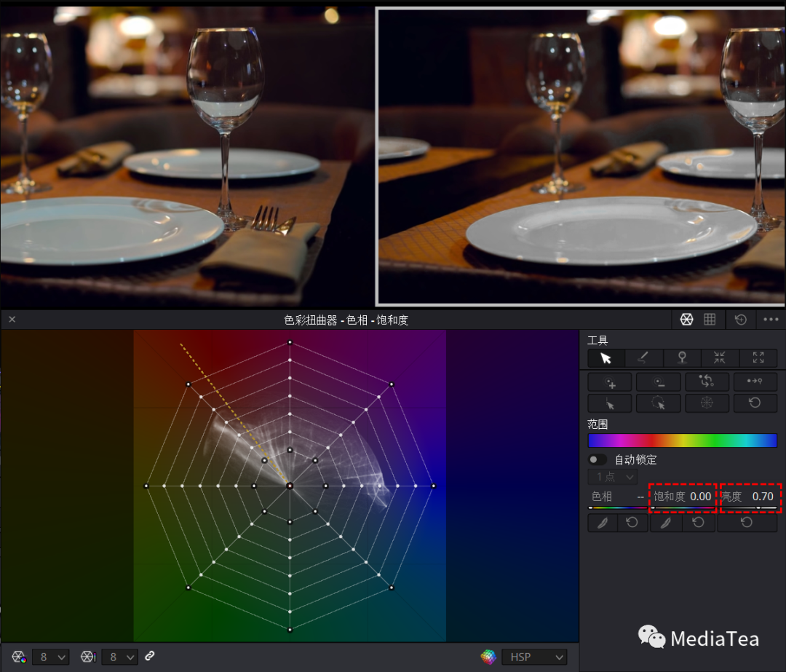Click the 饱和度 saturation slider track
The image size is (786, 672).
click(683, 508)
